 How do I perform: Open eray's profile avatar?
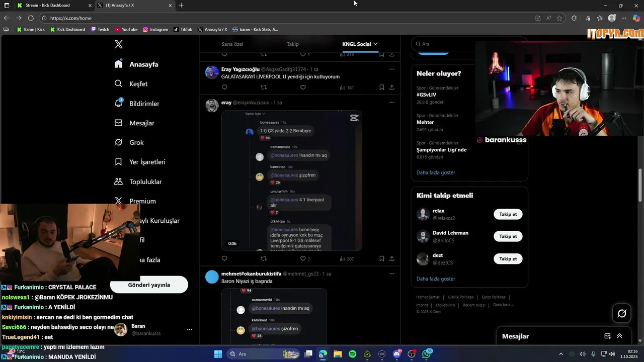click(212, 106)
